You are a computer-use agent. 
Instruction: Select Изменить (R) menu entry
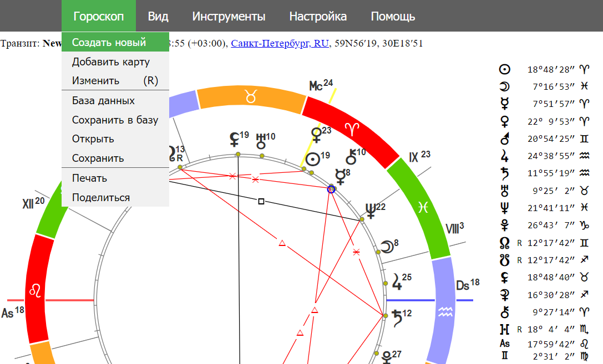tap(115, 81)
